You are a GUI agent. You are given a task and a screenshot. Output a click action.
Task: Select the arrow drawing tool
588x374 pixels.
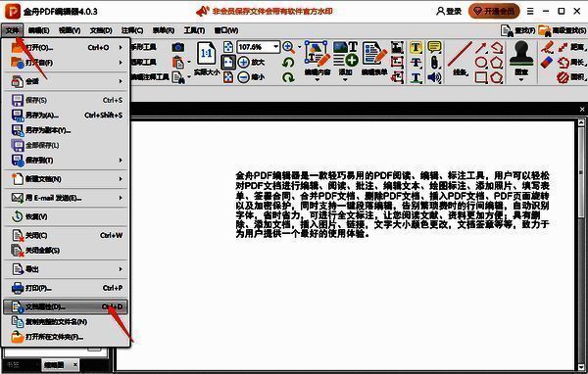481,48
